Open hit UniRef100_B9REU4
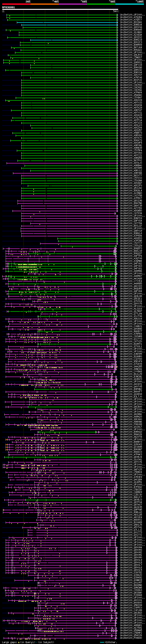Viewport: 146px width, 644px height. coord(131,25)
